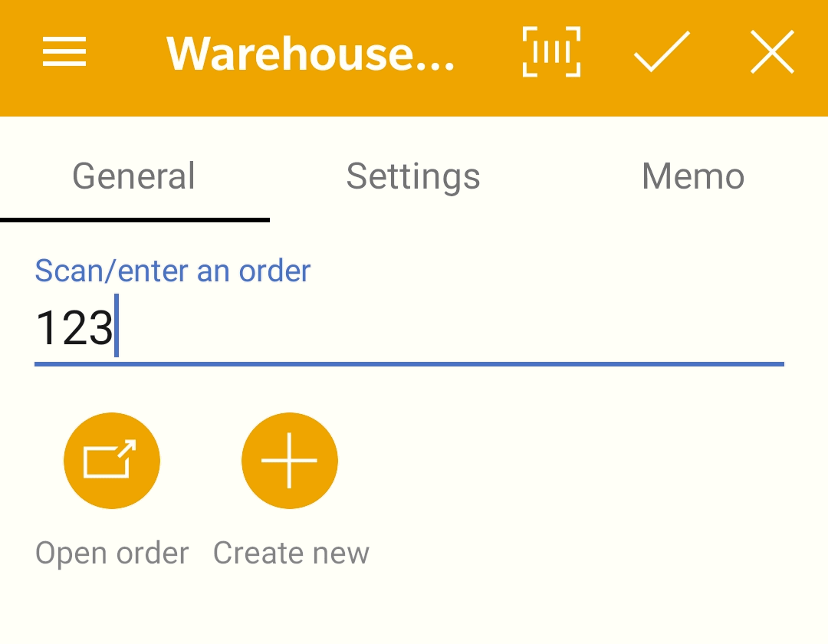Click the "Create new" text label

click(x=291, y=553)
